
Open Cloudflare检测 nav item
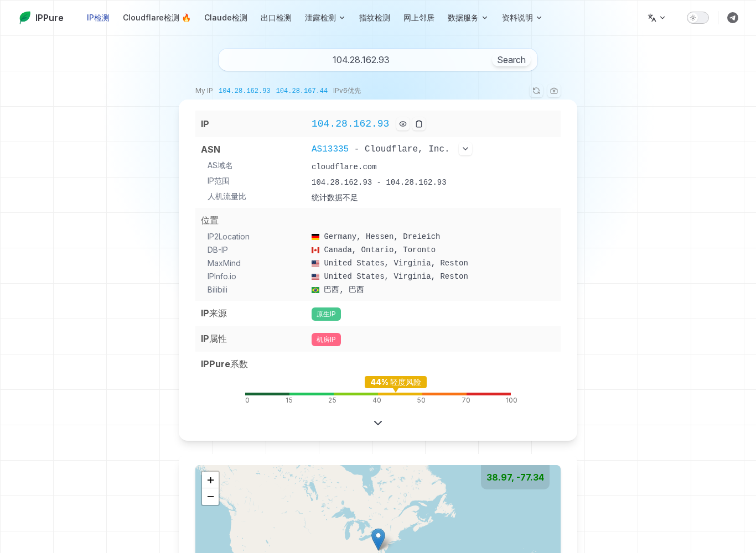[x=157, y=18]
